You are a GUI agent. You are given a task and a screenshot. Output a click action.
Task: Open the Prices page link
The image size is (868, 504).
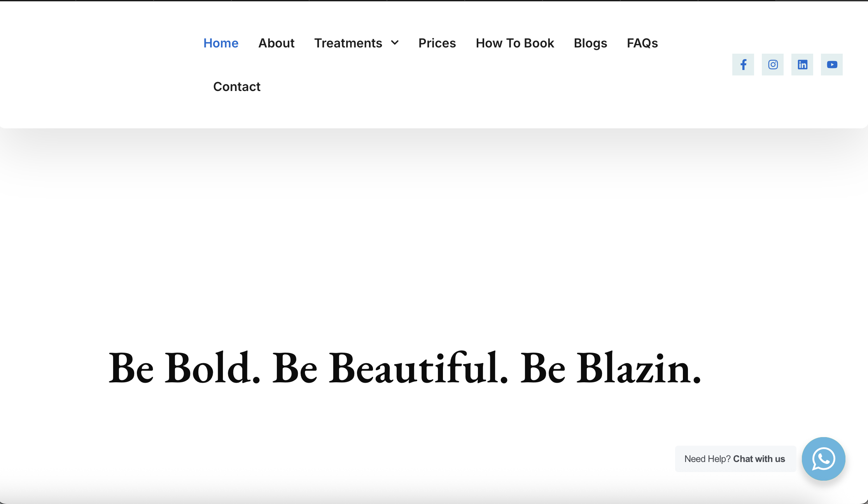click(x=437, y=43)
